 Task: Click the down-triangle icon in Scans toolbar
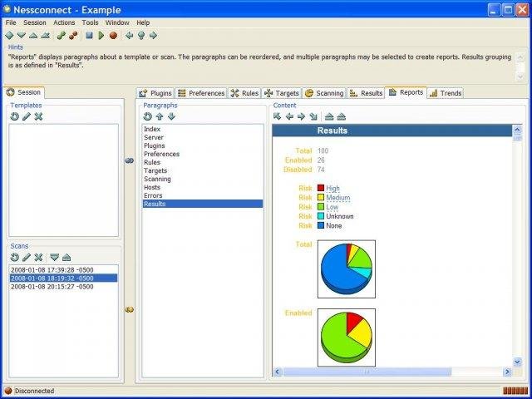tap(54, 257)
